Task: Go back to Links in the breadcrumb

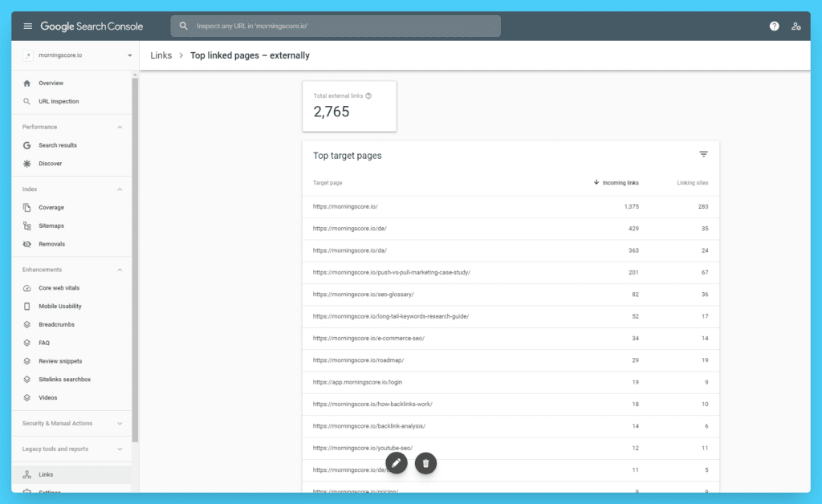Action: (x=161, y=55)
